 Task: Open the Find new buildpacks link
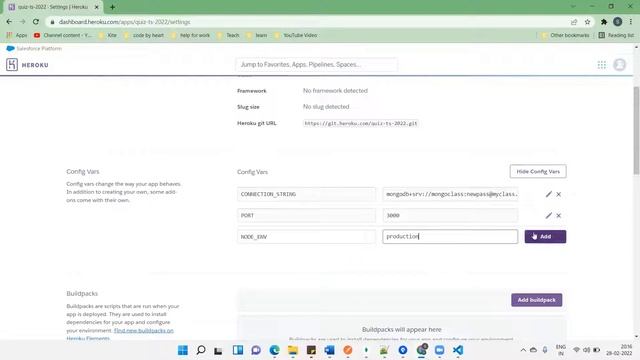click(144, 331)
